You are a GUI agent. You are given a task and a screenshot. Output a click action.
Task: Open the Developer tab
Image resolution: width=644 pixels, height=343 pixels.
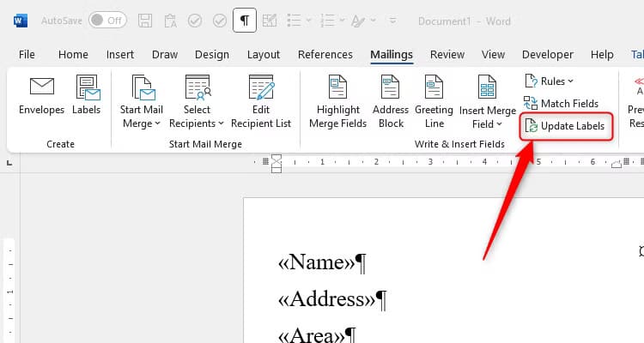click(548, 55)
